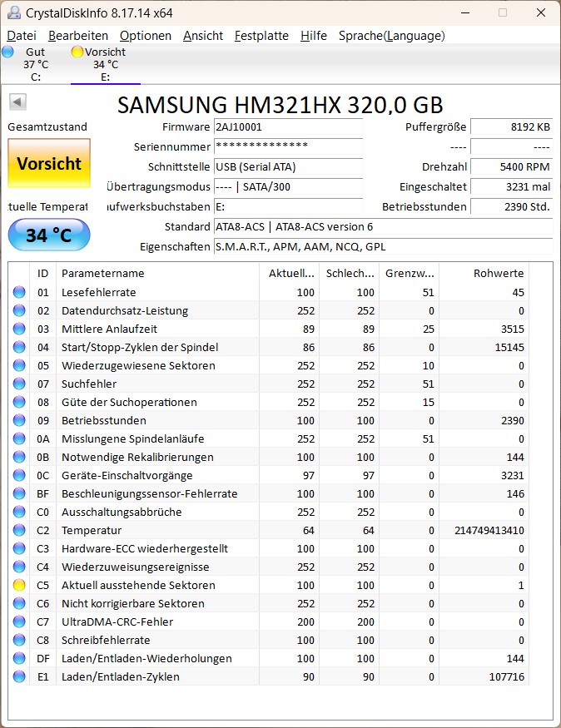Click status orb of Datendurchsatz-Leistung row

click(x=19, y=310)
